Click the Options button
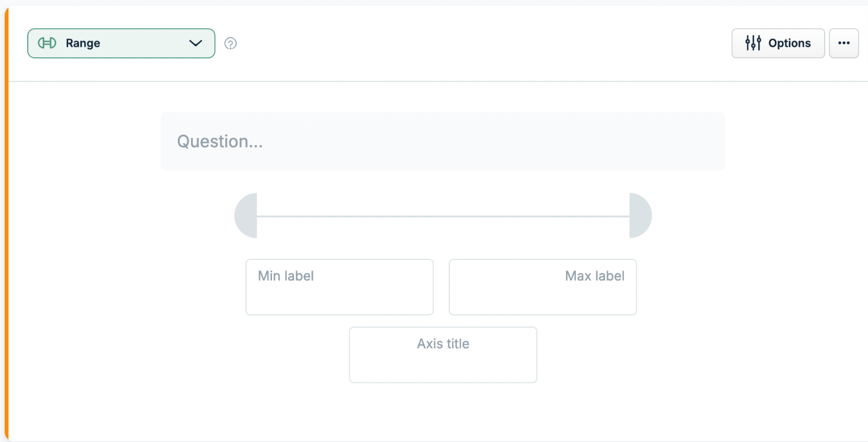This screenshot has height=442, width=868. click(778, 43)
